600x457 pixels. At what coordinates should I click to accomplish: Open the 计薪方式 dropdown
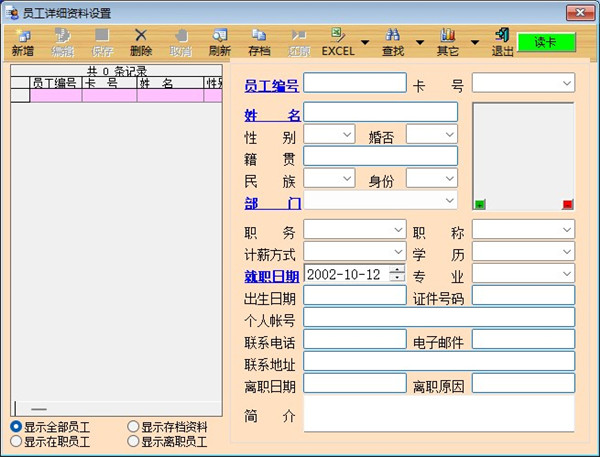coord(355,251)
